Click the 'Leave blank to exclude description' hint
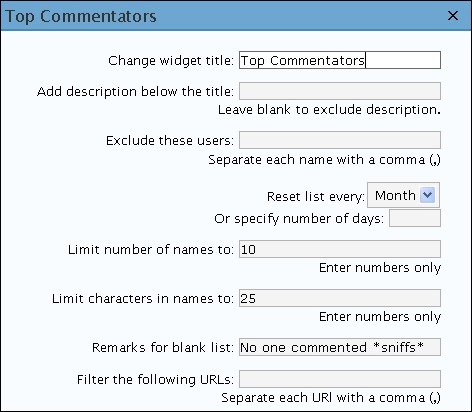472x412 pixels. [329, 110]
